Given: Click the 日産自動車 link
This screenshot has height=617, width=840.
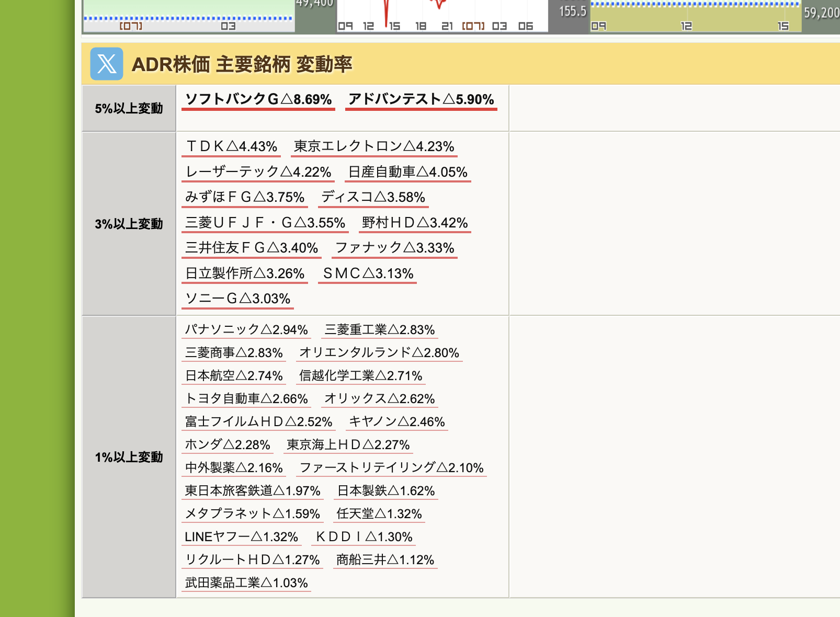Looking at the screenshot, I should coord(408,172).
